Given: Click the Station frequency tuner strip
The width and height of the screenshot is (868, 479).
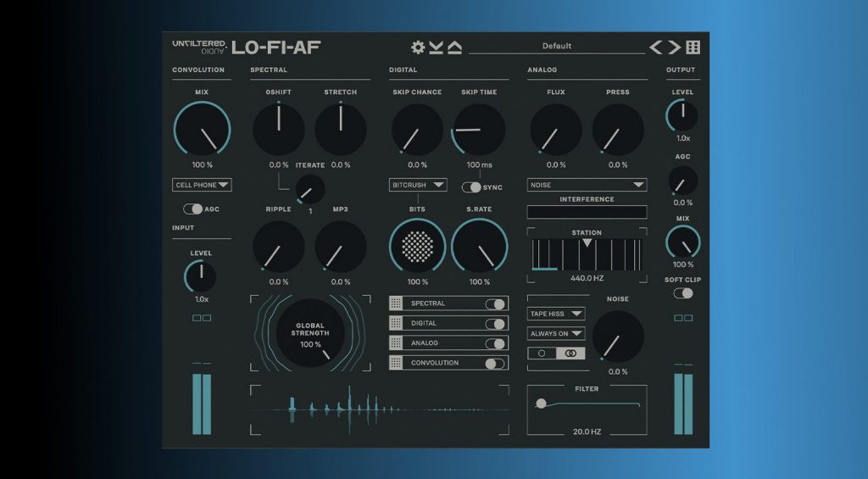Looking at the screenshot, I should pyautogui.click(x=587, y=254).
